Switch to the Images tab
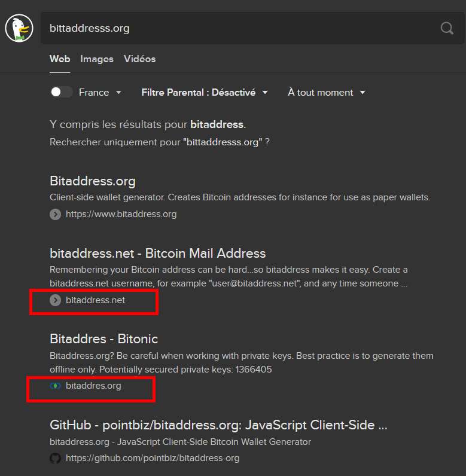The height and width of the screenshot is (476, 466). point(97,59)
